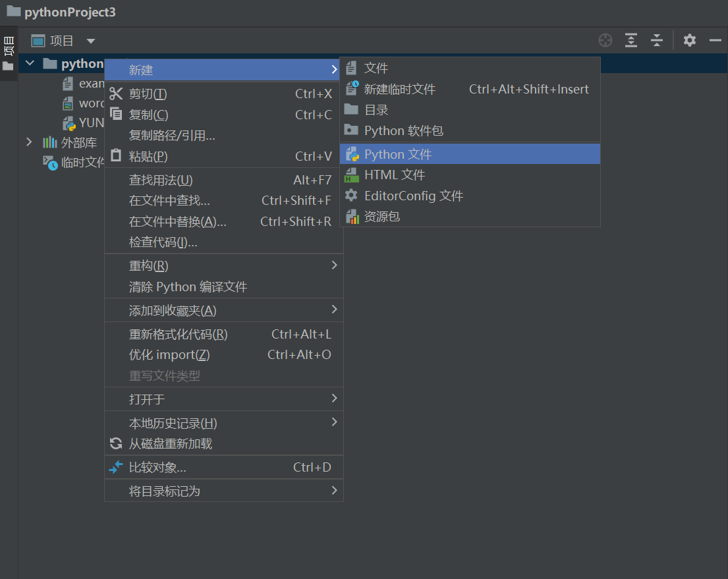The height and width of the screenshot is (579, 728).
Task: Click the expand-all icon in Project toolbar
Action: 630,40
